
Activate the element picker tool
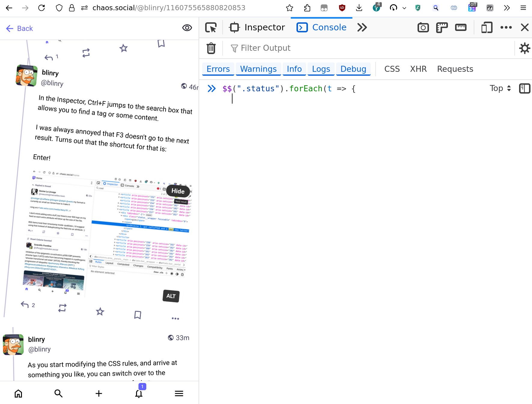point(211,28)
